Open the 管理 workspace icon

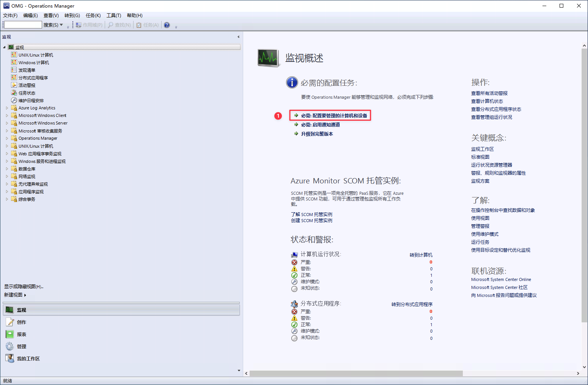point(10,346)
